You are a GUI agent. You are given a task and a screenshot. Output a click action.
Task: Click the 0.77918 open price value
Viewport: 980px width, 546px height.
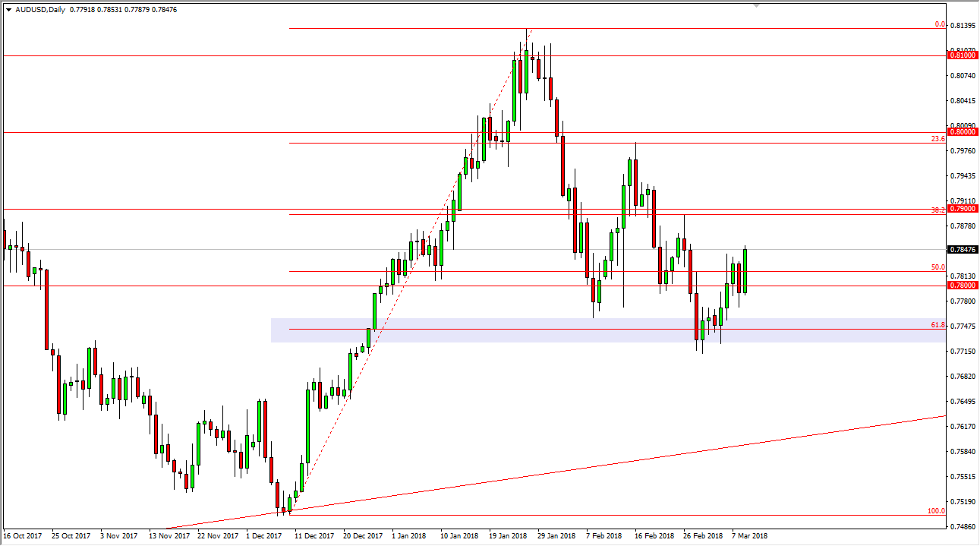80,10
